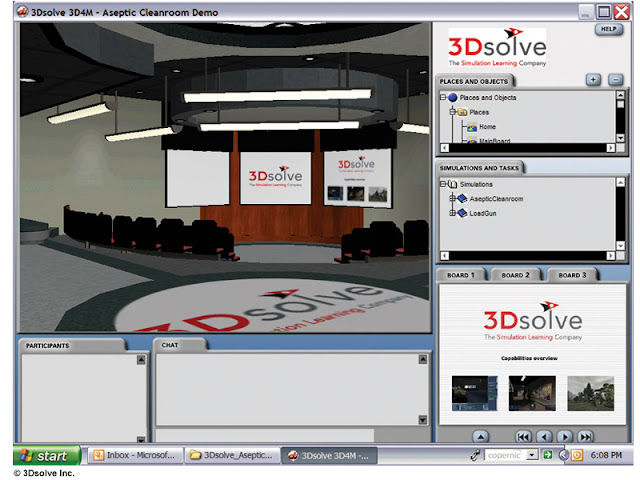Click the AsepticCleanroom simulation icon

coord(462,199)
